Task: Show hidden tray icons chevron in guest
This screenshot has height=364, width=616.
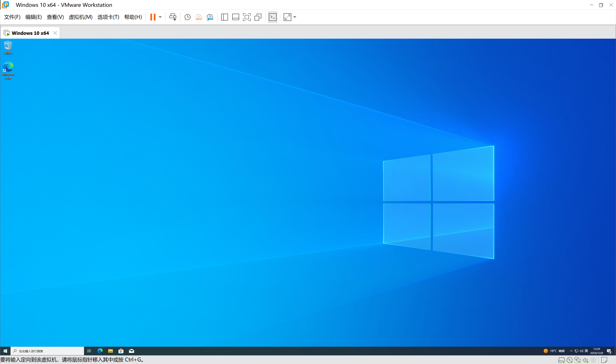Action: [571, 351]
